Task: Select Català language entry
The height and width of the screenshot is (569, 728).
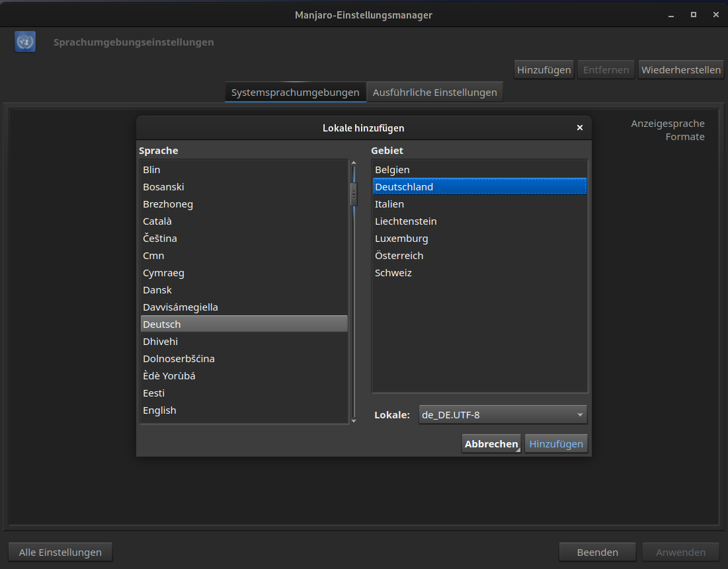Action: tap(244, 221)
